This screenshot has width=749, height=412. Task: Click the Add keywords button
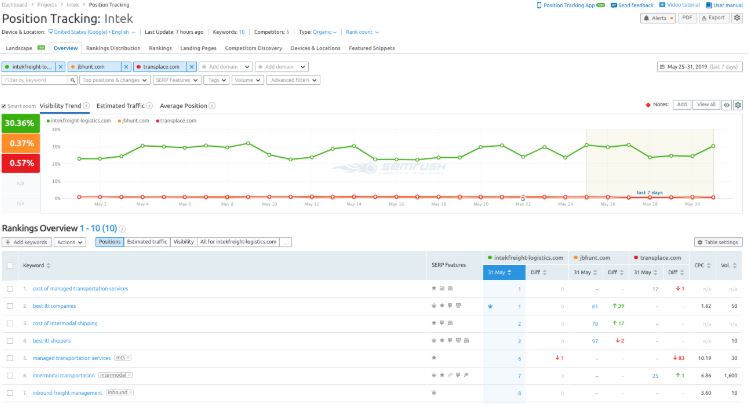coord(26,242)
